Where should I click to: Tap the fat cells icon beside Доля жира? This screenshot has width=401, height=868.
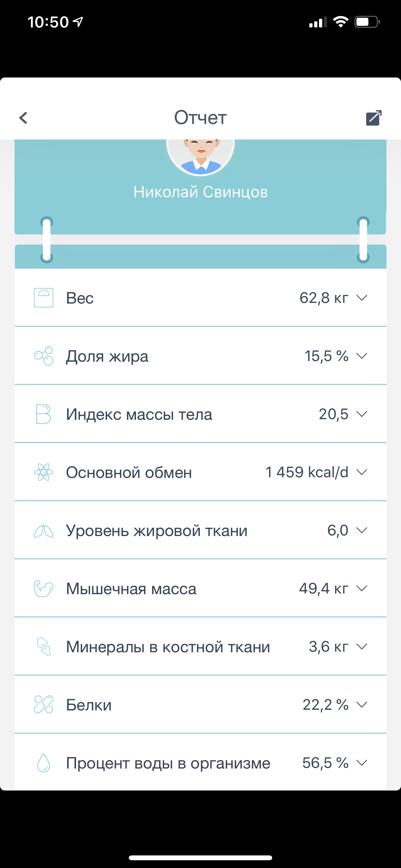[x=44, y=356]
